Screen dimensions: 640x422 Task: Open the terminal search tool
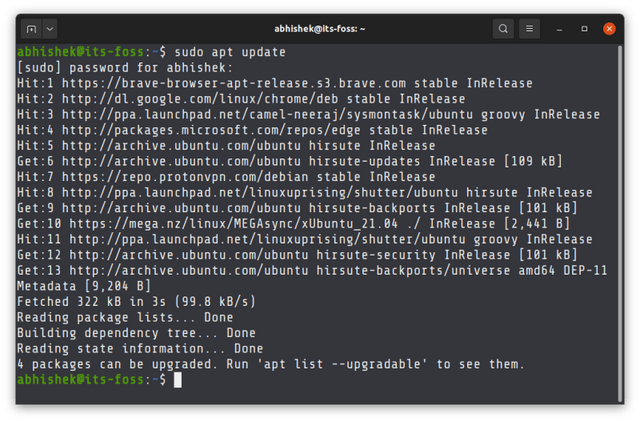click(x=503, y=29)
